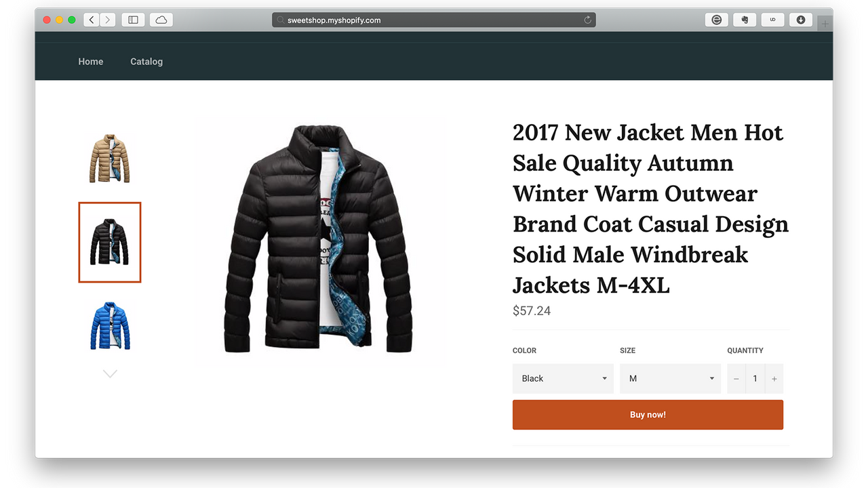This screenshot has width=868, height=488.
Task: Click the Buy now! button
Action: [648, 415]
